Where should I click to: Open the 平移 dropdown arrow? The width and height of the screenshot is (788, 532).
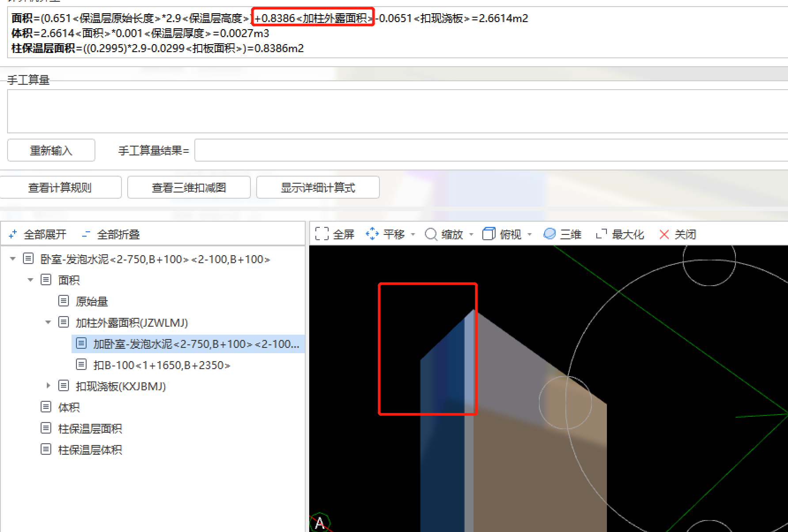pyautogui.click(x=413, y=234)
